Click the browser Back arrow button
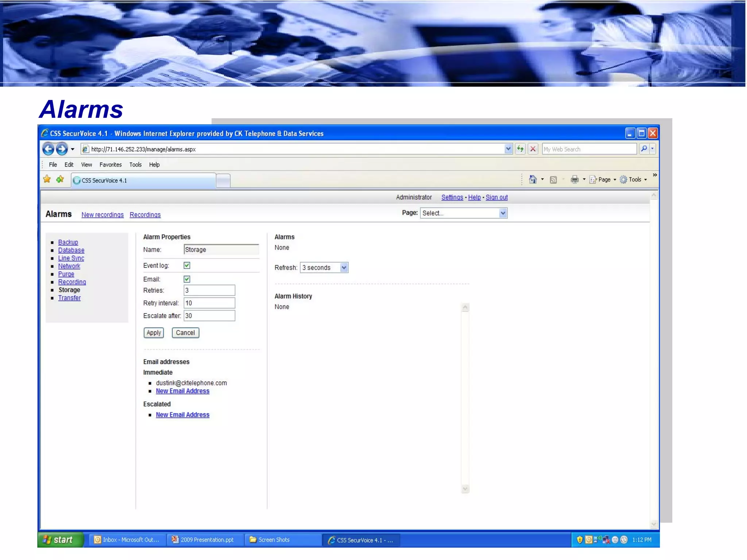Image resolution: width=747 pixels, height=560 pixels. [49, 149]
